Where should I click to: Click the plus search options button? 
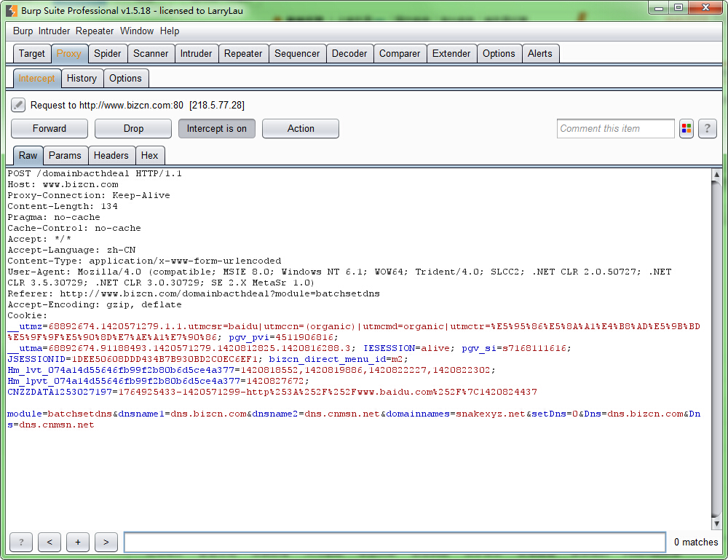click(x=78, y=542)
